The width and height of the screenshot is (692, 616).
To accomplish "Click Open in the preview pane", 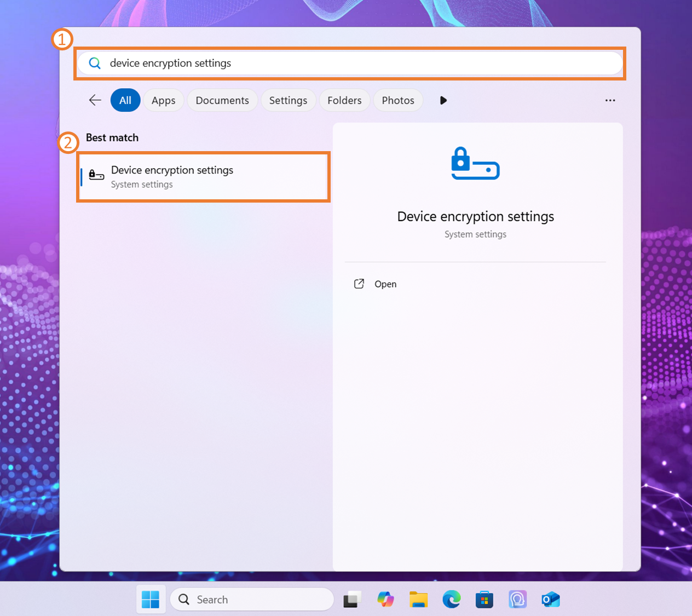I will click(385, 284).
